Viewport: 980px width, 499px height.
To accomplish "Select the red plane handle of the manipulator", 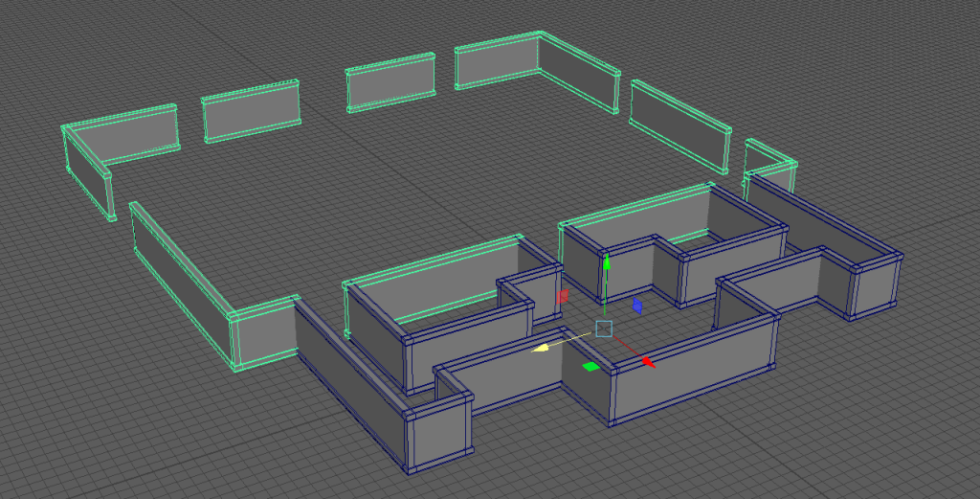I will pyautogui.click(x=563, y=296).
